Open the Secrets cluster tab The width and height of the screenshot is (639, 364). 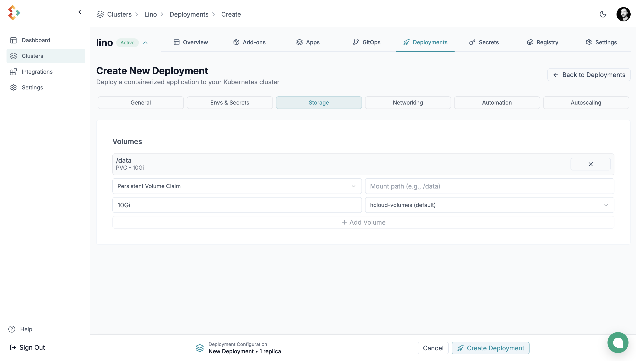pos(484,42)
